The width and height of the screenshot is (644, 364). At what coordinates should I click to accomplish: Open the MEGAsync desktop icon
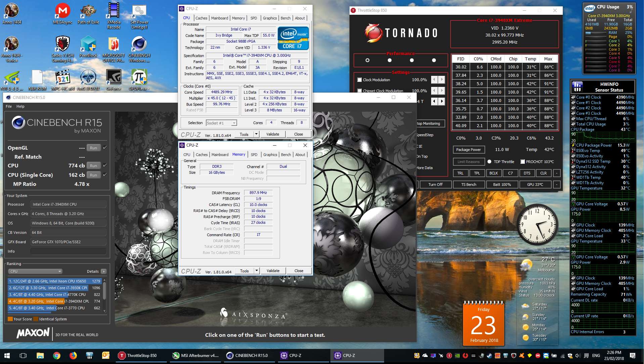coord(62,13)
